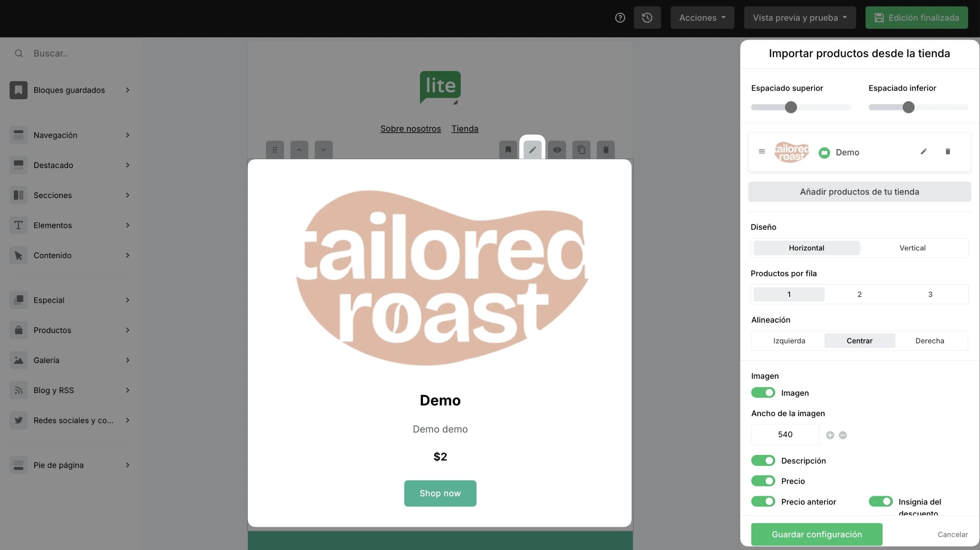
Task: Expand the Bloques guardados chevron
Action: [128, 90]
